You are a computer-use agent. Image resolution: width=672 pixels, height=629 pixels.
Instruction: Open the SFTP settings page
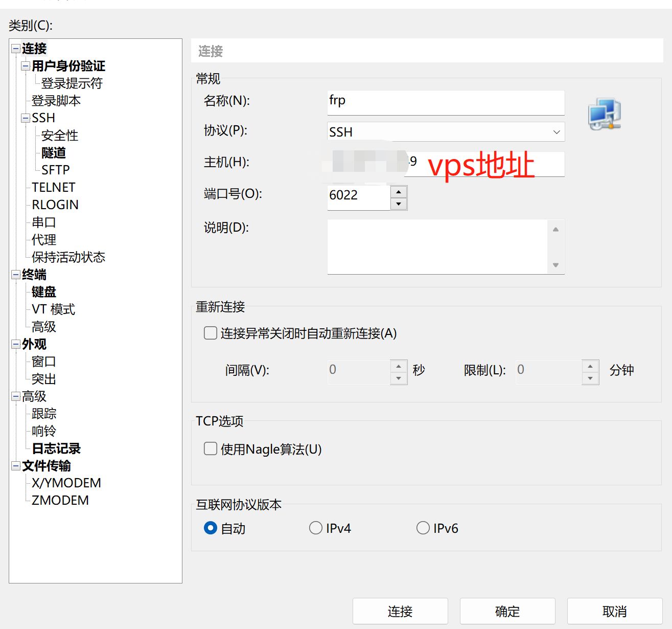pyautogui.click(x=54, y=169)
